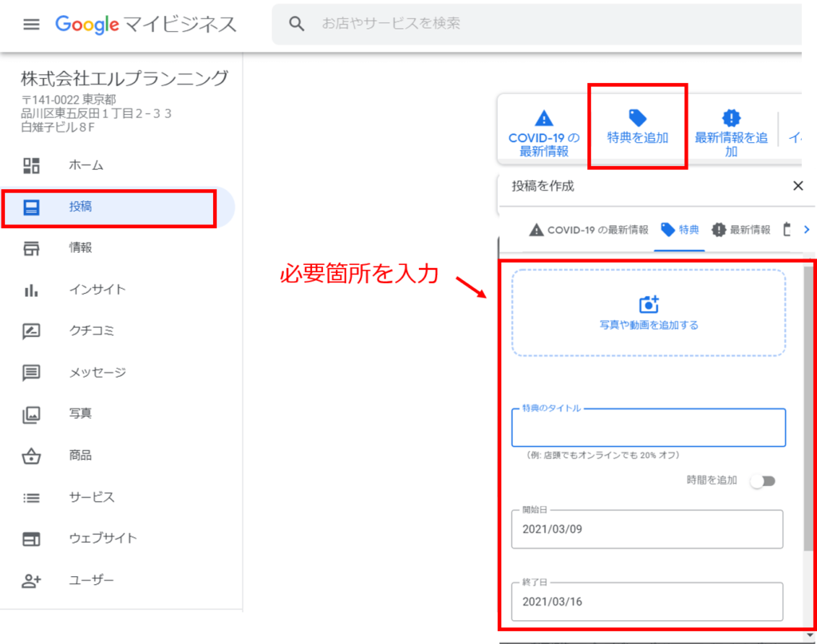This screenshot has width=817, height=644.
Task: Click the ウェブサイト page icon
Action: [31, 539]
